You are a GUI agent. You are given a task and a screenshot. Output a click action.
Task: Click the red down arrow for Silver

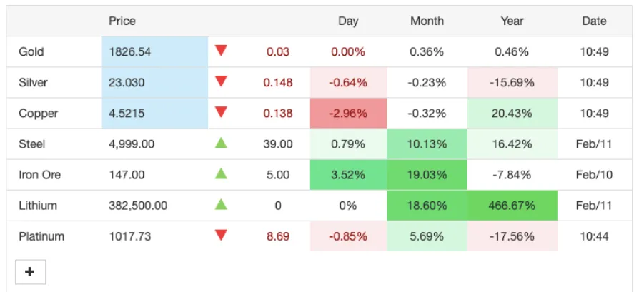[221, 81]
